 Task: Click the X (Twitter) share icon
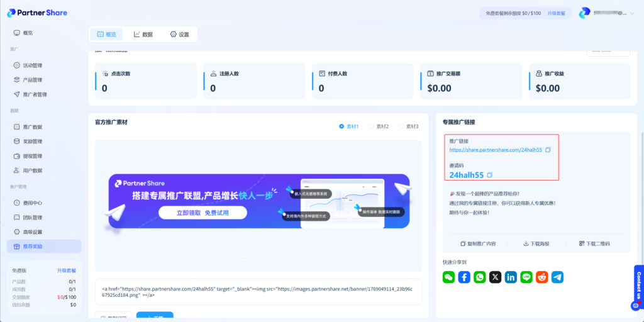click(496, 277)
